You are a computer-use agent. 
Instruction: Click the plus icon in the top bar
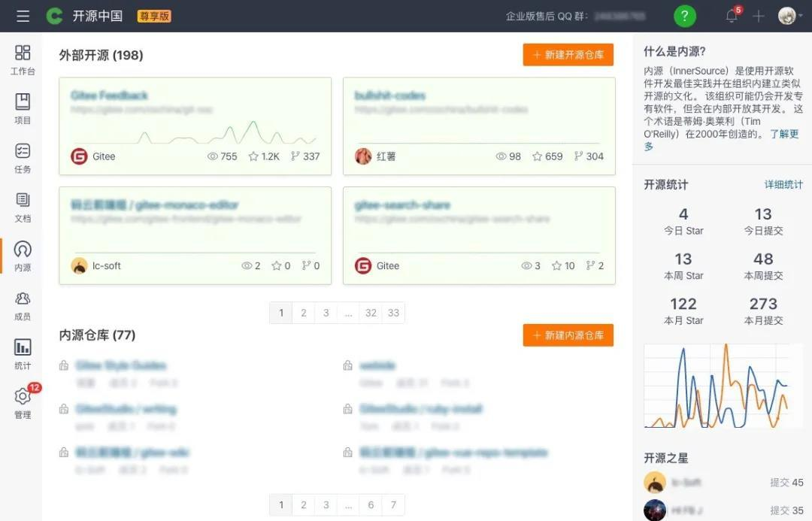tap(758, 15)
